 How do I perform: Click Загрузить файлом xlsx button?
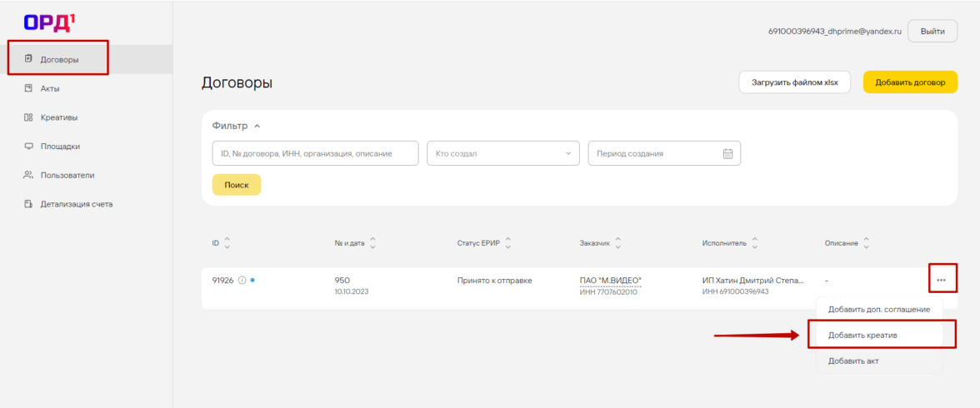794,82
